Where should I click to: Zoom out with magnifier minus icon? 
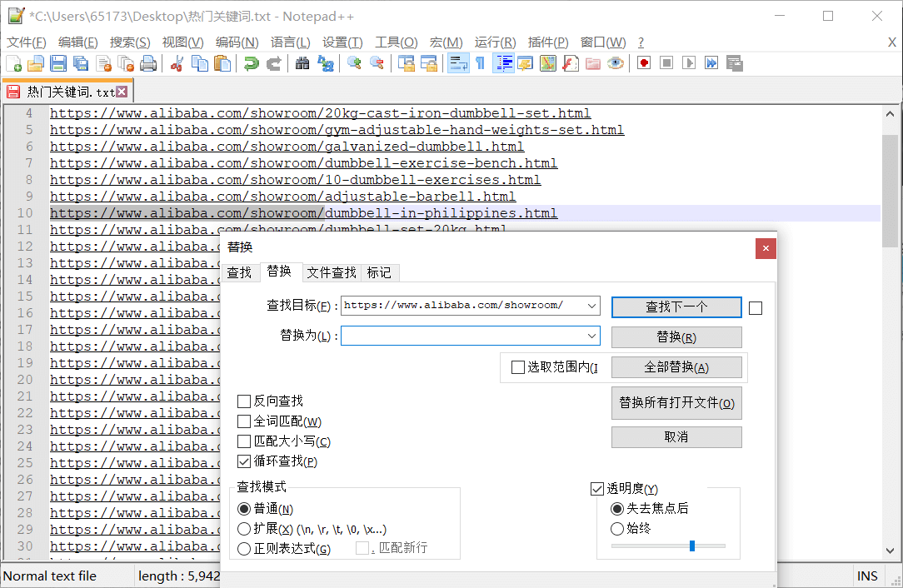(377, 63)
